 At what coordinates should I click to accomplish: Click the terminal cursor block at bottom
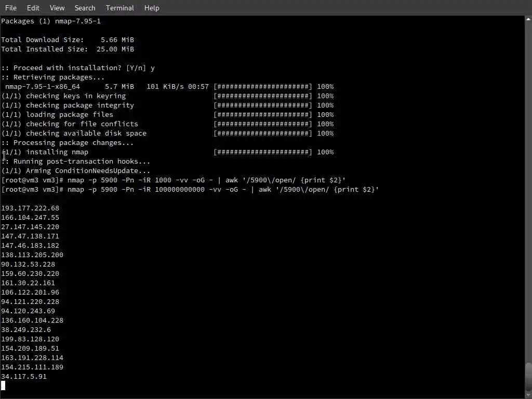click(3, 385)
